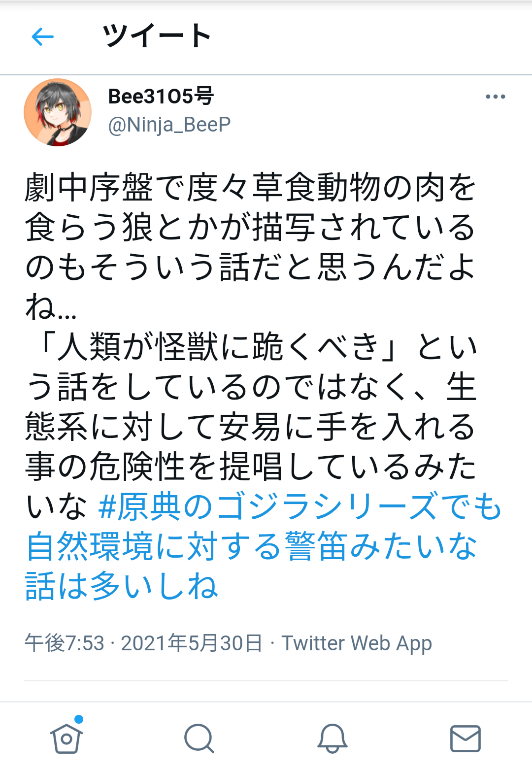
Task: Click the ツイート header title
Action: (x=157, y=36)
